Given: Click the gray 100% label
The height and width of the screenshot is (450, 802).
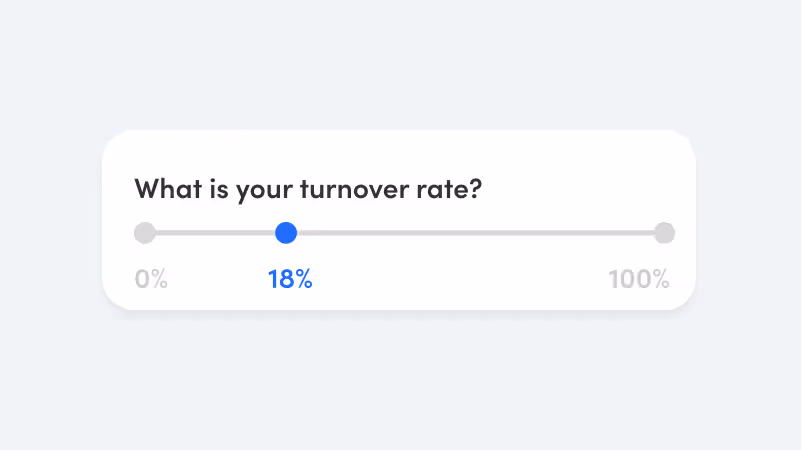Looking at the screenshot, I should [639, 279].
